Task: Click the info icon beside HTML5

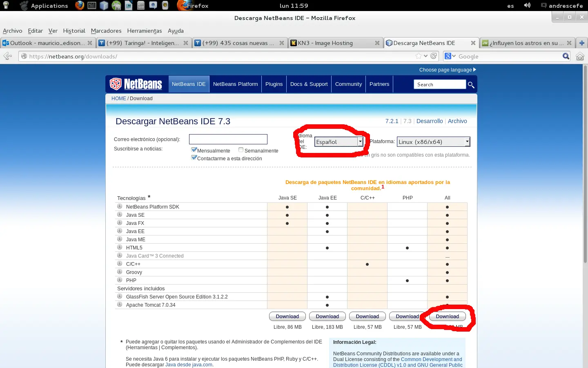Action: (120, 247)
